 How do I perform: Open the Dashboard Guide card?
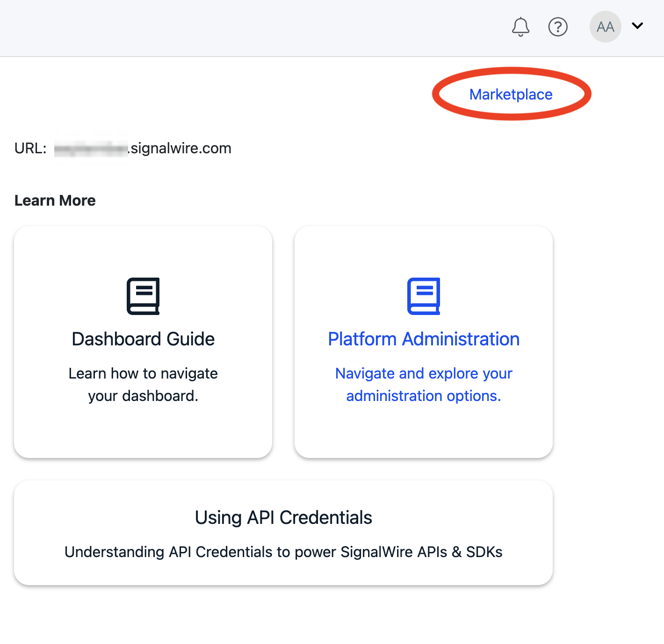click(143, 342)
